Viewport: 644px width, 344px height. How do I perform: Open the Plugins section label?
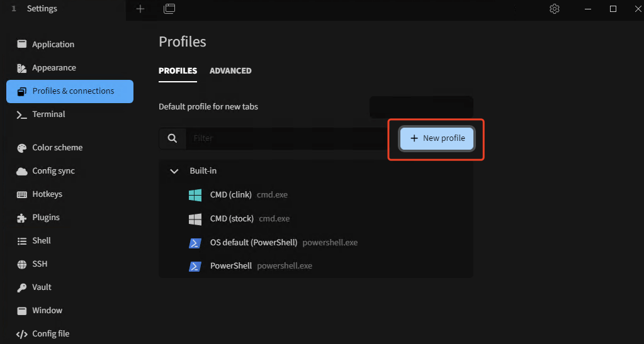46,218
